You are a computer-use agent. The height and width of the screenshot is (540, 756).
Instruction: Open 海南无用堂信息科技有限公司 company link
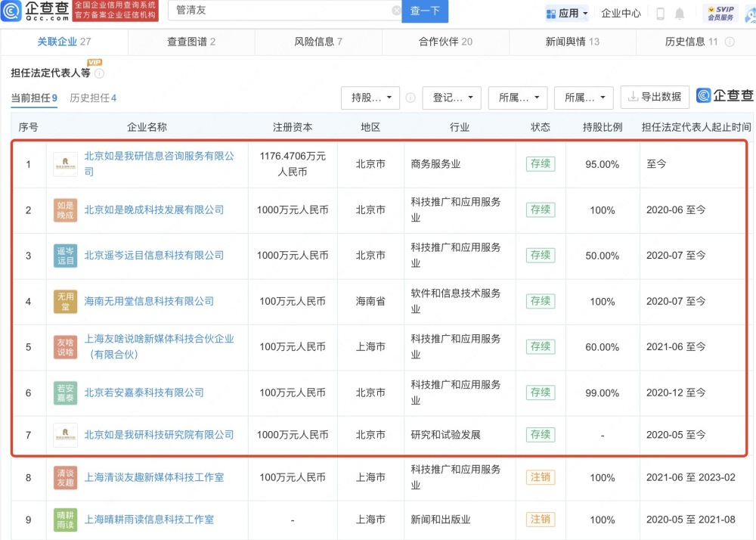(x=149, y=301)
